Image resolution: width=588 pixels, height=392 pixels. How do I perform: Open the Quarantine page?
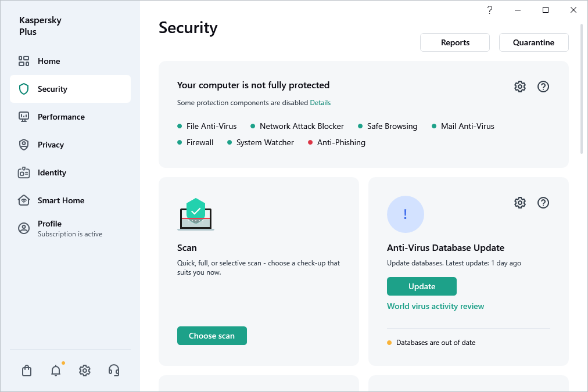533,42
